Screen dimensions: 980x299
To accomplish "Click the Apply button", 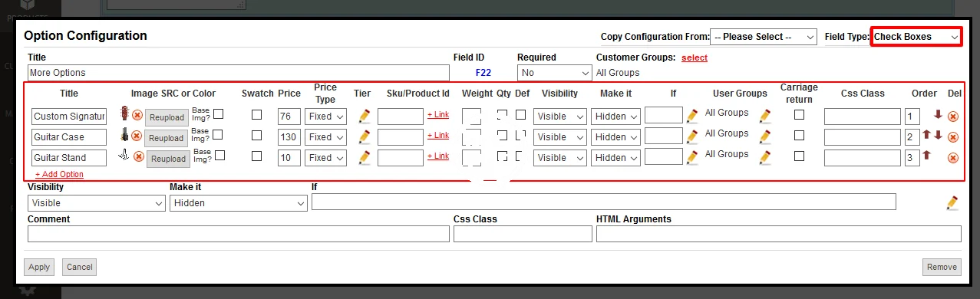I will [x=39, y=267].
